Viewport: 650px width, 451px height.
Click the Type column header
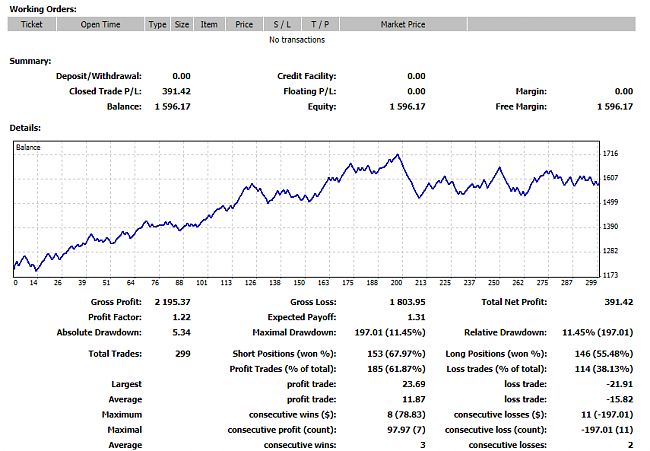pyautogui.click(x=157, y=24)
